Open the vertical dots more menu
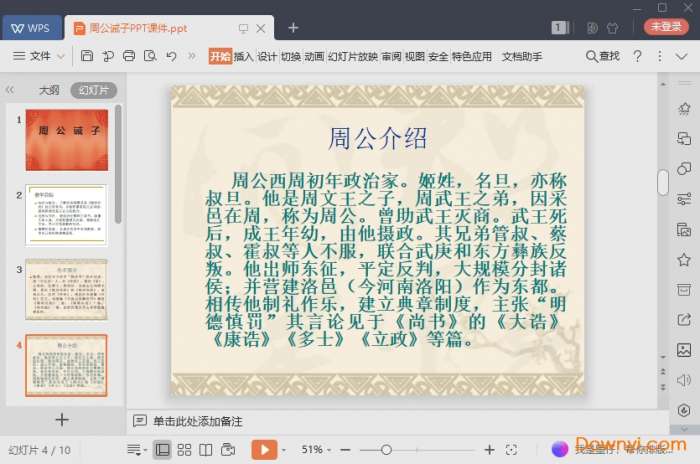Viewport: 700px width, 464px height. click(x=659, y=56)
